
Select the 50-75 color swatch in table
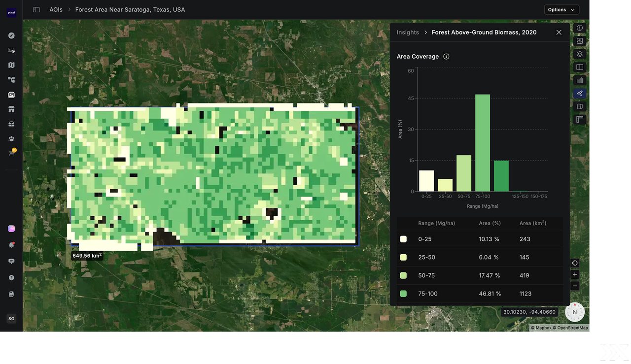403,276
